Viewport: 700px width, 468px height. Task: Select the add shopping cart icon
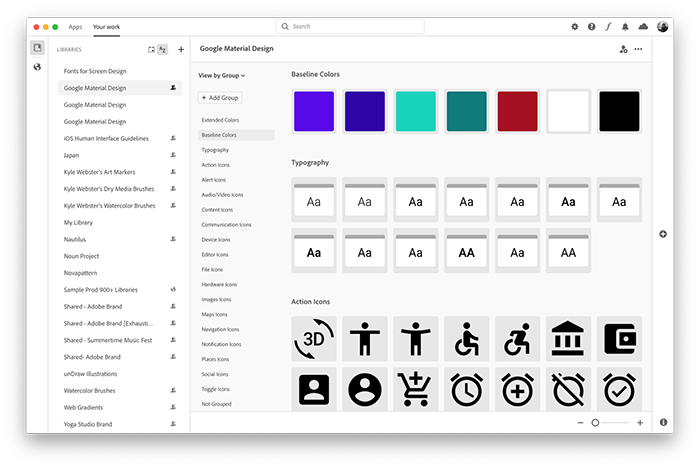[416, 389]
